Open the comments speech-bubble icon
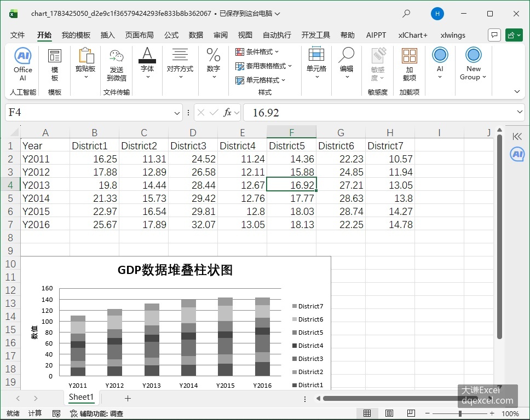Image resolution: width=530 pixels, height=420 pixels. coord(494,35)
